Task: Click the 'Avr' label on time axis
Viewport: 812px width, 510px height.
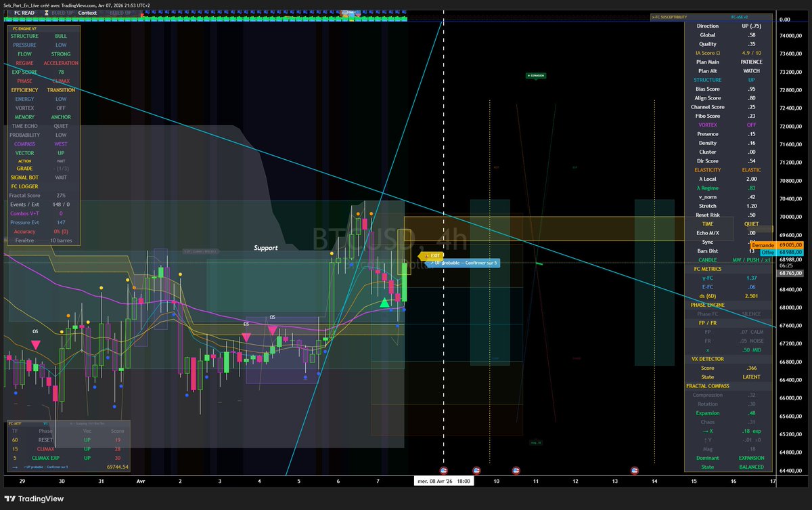Action: [141, 481]
